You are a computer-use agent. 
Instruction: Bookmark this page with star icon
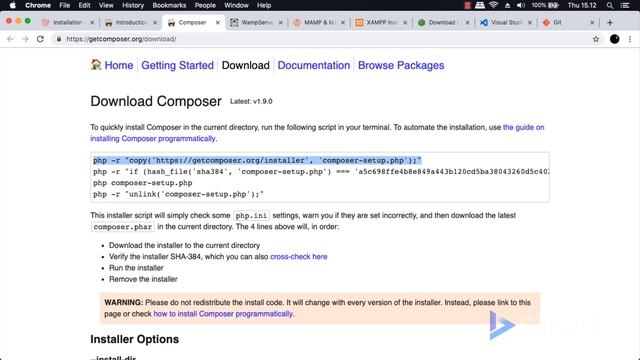tap(596, 39)
